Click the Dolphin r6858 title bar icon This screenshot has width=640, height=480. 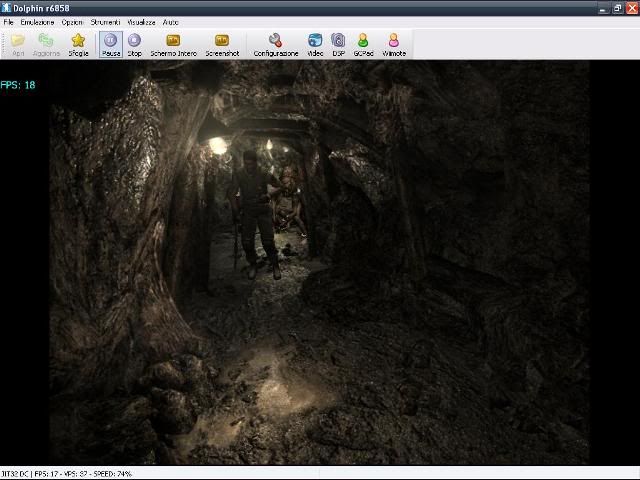6,8
